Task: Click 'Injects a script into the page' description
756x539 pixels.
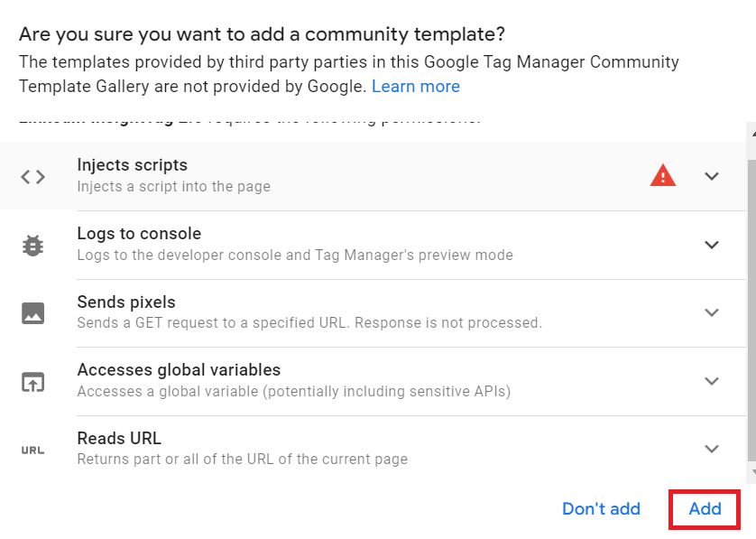Action: pos(173,187)
